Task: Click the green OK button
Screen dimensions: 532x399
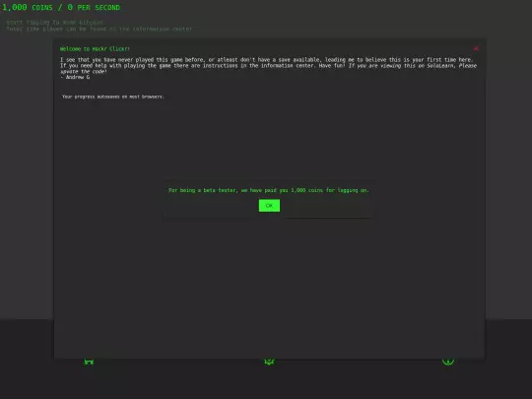Action: coord(269,206)
